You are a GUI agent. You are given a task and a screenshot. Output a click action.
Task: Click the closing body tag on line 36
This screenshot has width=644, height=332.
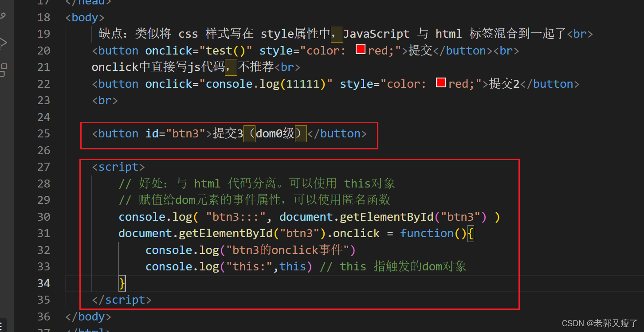(x=88, y=316)
